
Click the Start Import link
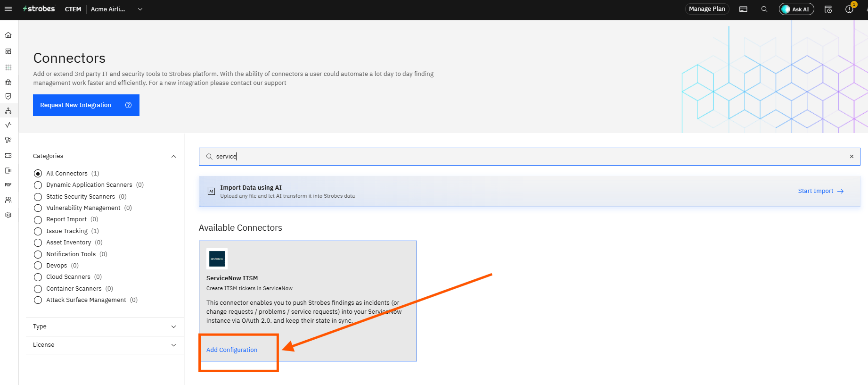pyautogui.click(x=820, y=191)
